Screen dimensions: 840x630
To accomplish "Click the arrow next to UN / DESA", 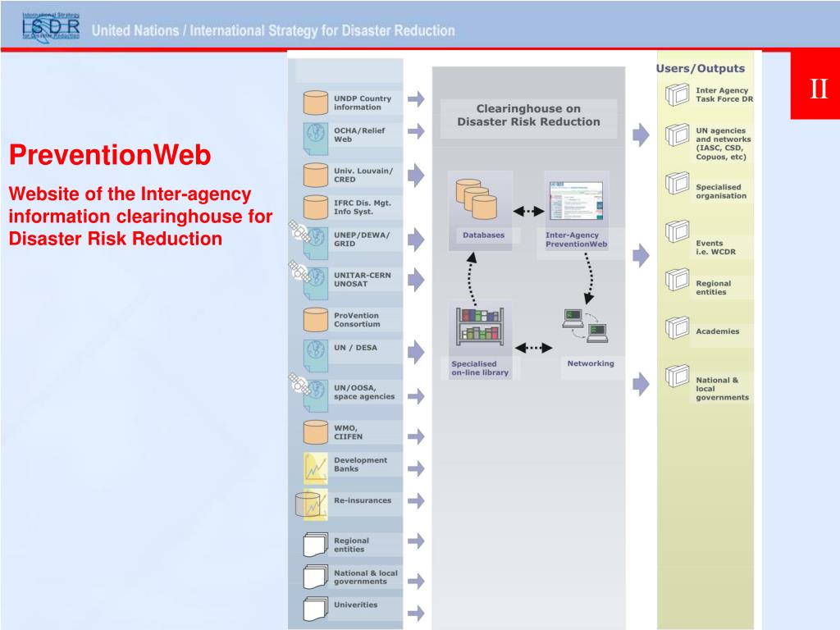I will tap(416, 352).
